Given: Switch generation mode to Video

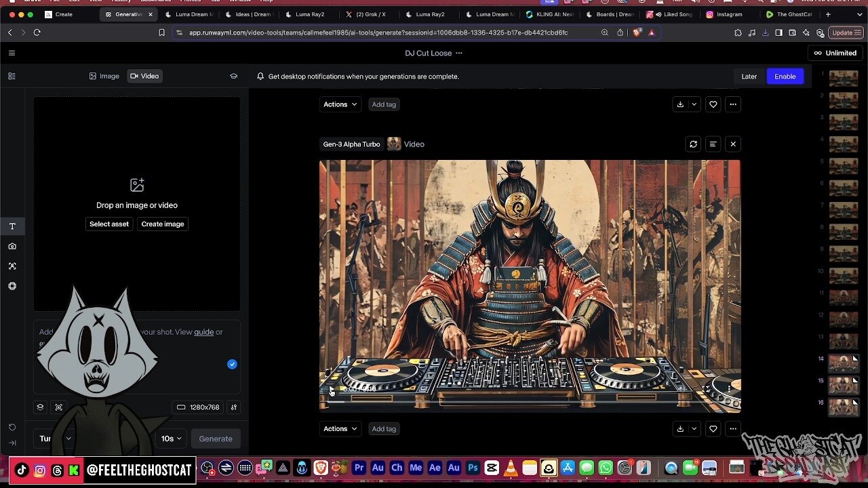Looking at the screenshot, I should click(x=144, y=76).
